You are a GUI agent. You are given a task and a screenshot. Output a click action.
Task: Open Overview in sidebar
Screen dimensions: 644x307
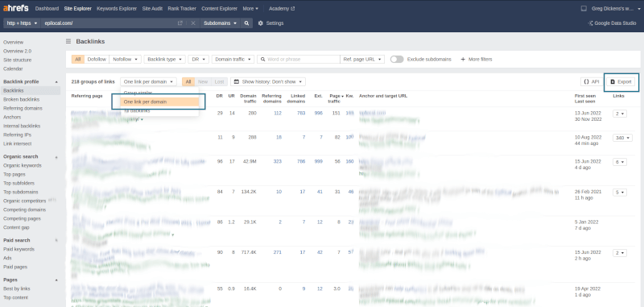click(13, 42)
